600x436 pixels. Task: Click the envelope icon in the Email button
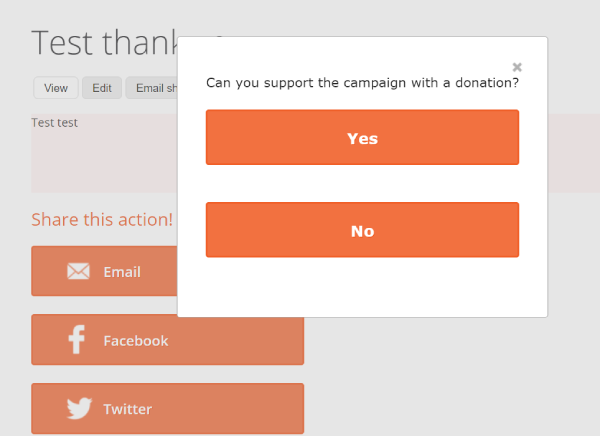tap(78, 271)
